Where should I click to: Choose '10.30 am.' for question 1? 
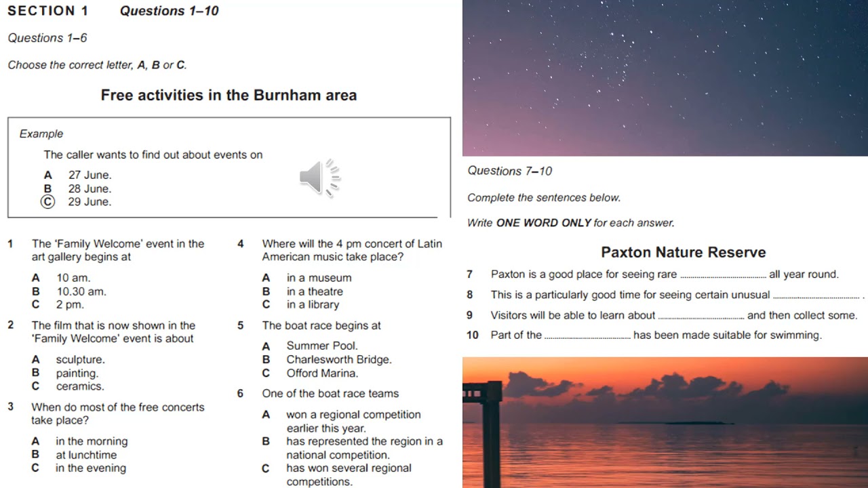(x=69, y=291)
